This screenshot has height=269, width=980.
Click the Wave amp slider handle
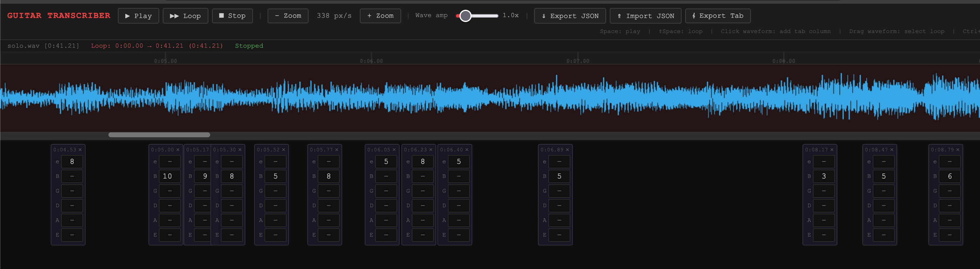point(465,16)
